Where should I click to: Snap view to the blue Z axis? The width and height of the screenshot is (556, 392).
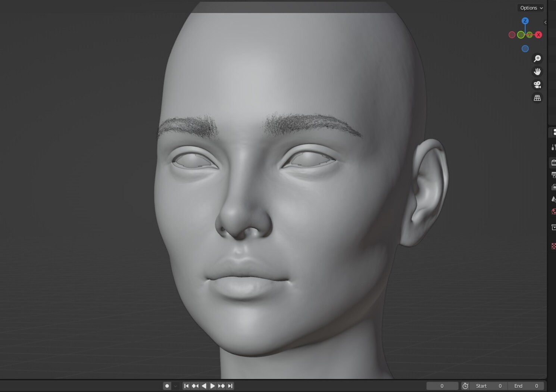[x=525, y=21]
